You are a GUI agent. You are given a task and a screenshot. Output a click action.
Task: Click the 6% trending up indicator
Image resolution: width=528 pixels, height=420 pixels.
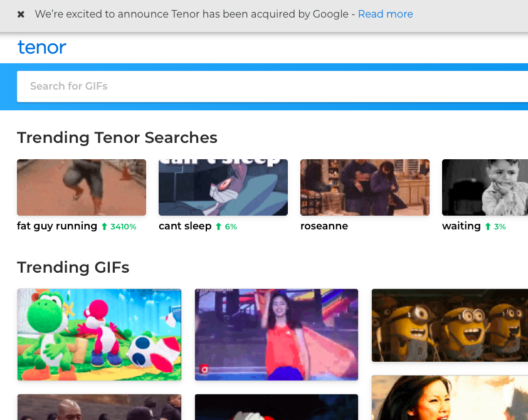point(226,227)
